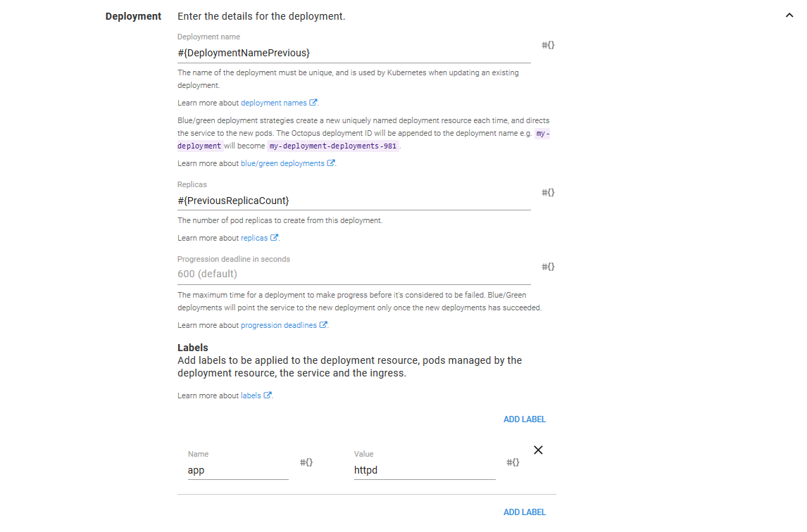The width and height of the screenshot is (807, 532).
Task: Open the blue/green deployments help link
Action: (x=283, y=163)
